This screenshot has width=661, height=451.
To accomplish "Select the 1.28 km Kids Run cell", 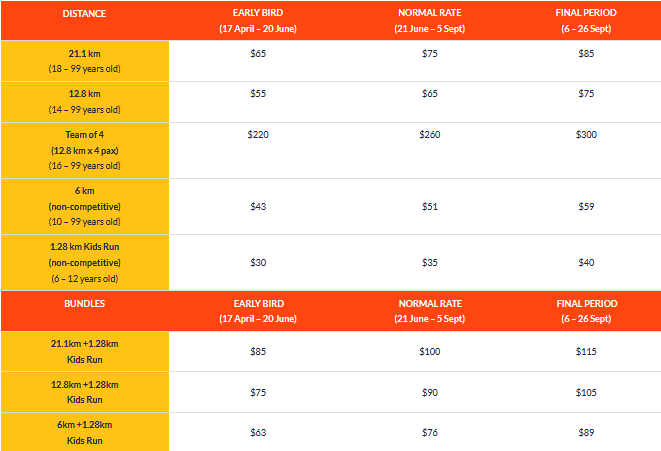I will point(85,263).
